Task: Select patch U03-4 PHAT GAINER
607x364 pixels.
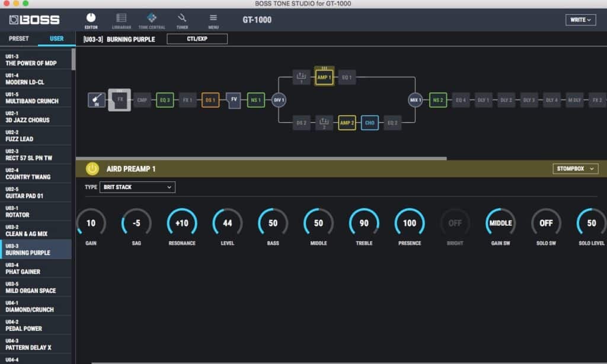Action: click(36, 269)
